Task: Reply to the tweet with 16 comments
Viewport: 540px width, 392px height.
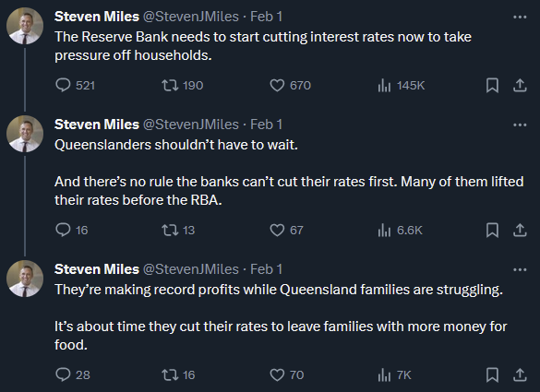Action: 63,230
